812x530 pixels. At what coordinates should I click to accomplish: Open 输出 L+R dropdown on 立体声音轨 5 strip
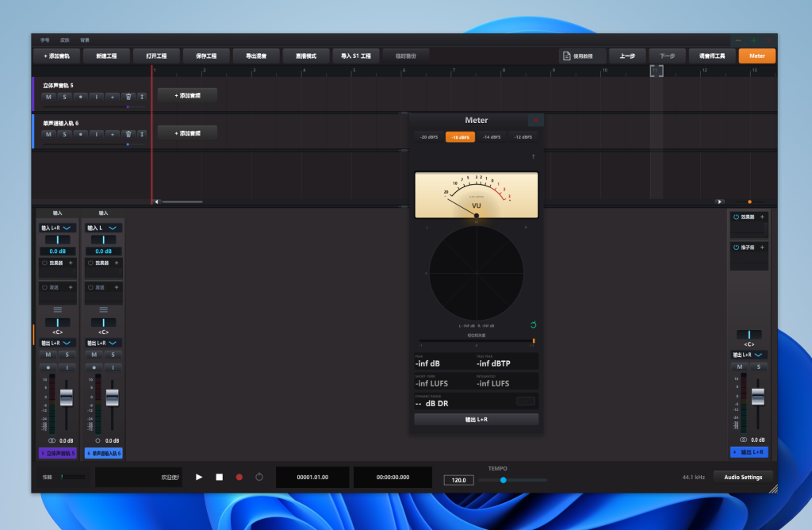[57, 343]
